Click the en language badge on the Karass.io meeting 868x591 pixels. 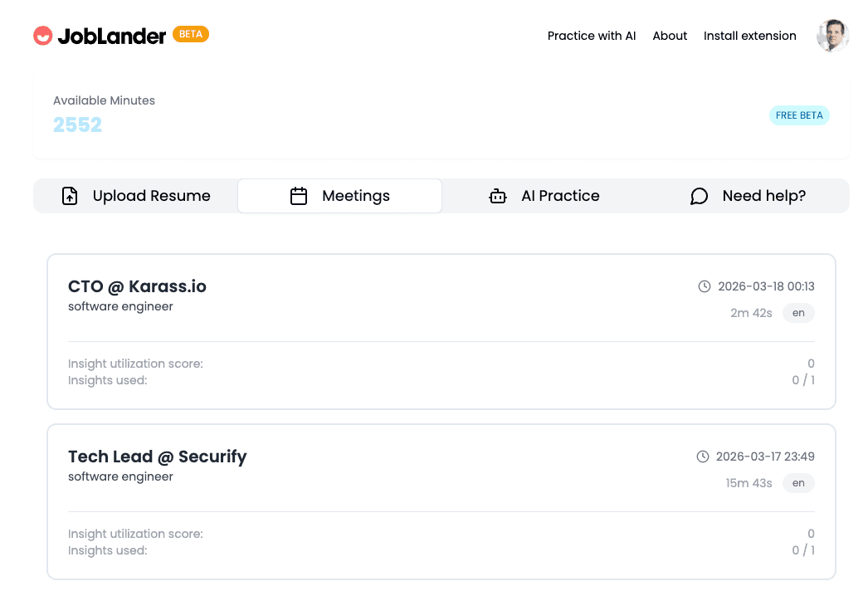(x=797, y=313)
